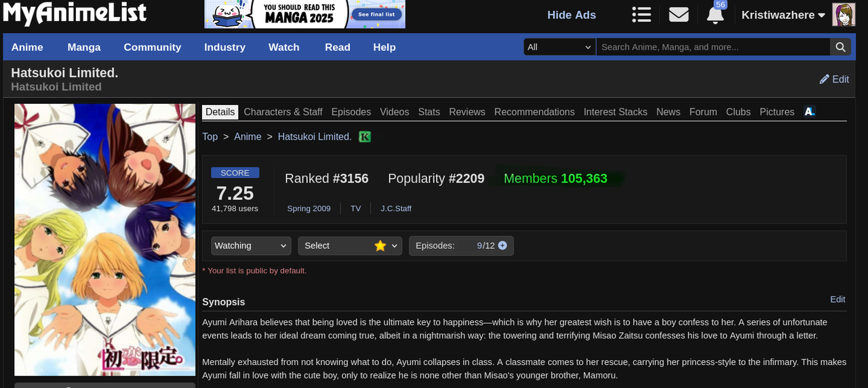Screen dimensions: 868x388
Task: Click the Ranked #3156 text
Action: (327, 178)
